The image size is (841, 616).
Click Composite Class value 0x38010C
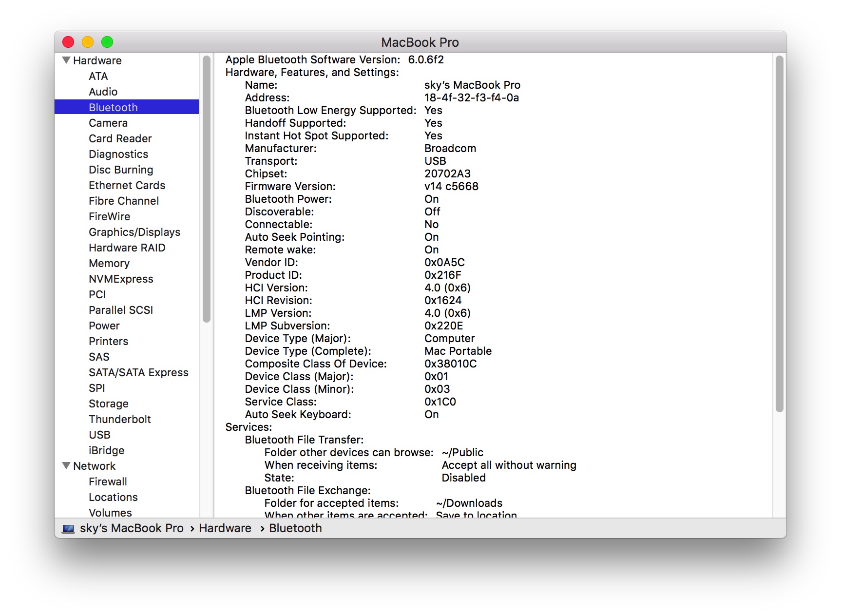[x=451, y=364]
